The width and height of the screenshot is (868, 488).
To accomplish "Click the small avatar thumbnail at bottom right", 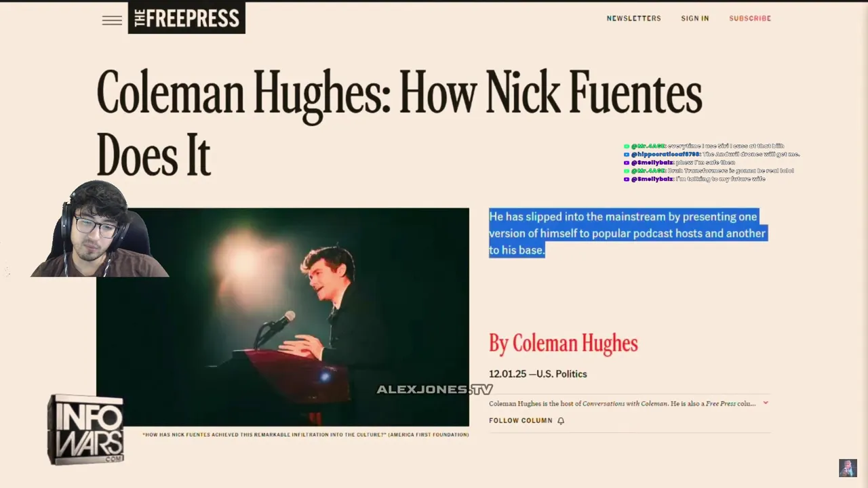I will coord(848,468).
